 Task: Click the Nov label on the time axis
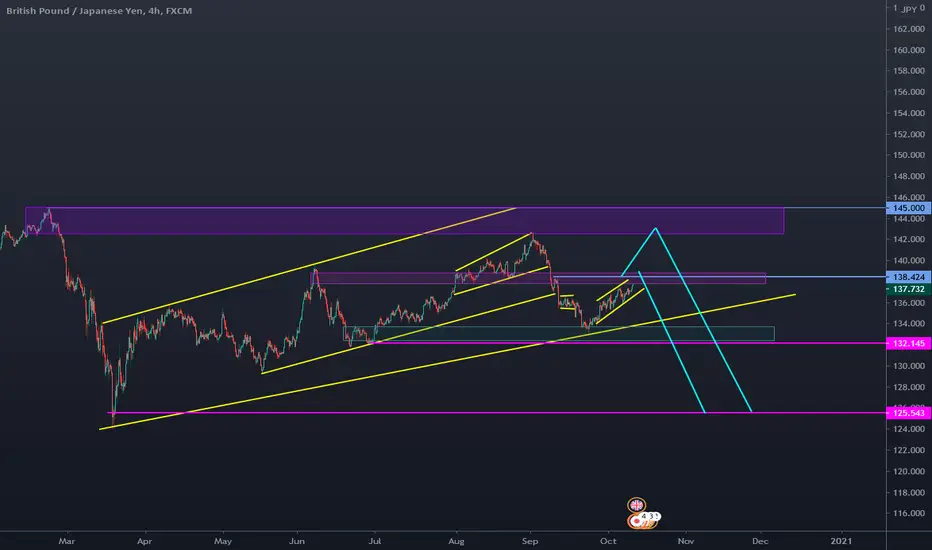(x=686, y=541)
